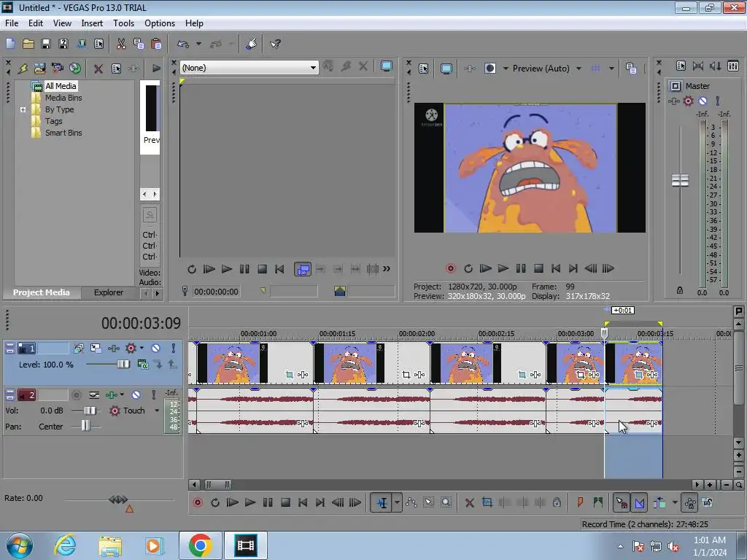
Task: Click the Capture Video icon in Project Media
Action: tap(58, 68)
